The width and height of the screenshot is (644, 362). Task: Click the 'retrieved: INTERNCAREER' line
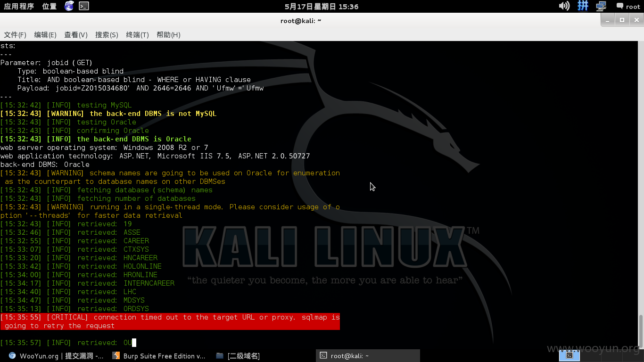tap(87, 283)
